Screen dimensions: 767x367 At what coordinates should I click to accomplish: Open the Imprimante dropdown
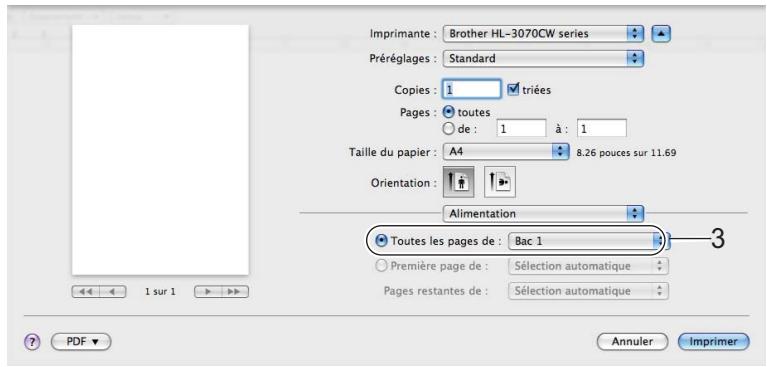(x=543, y=34)
